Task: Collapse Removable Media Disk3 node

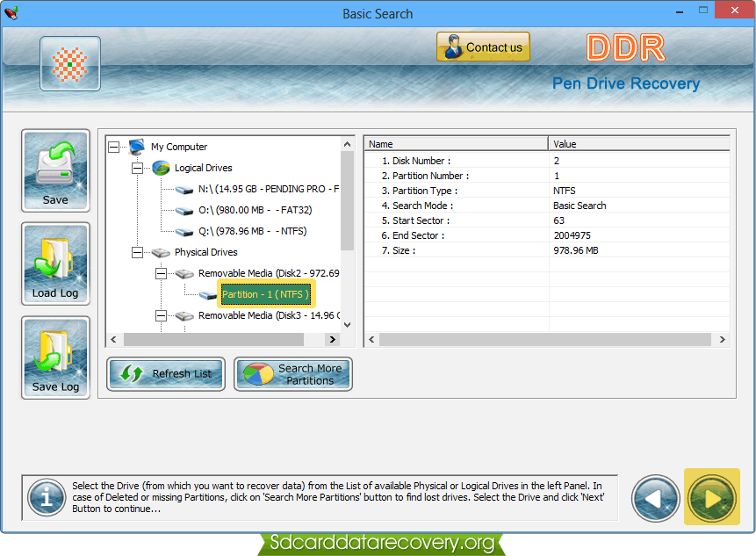Action: 161,316
